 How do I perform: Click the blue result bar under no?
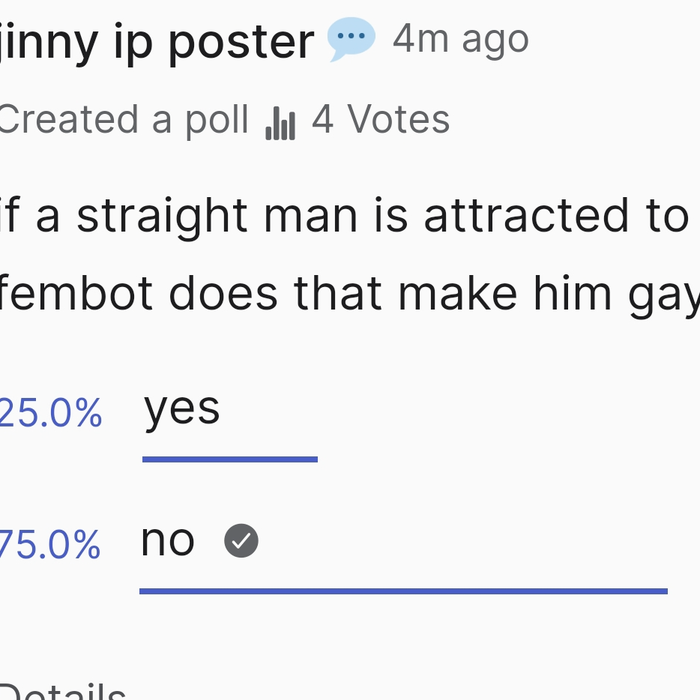pos(403,591)
